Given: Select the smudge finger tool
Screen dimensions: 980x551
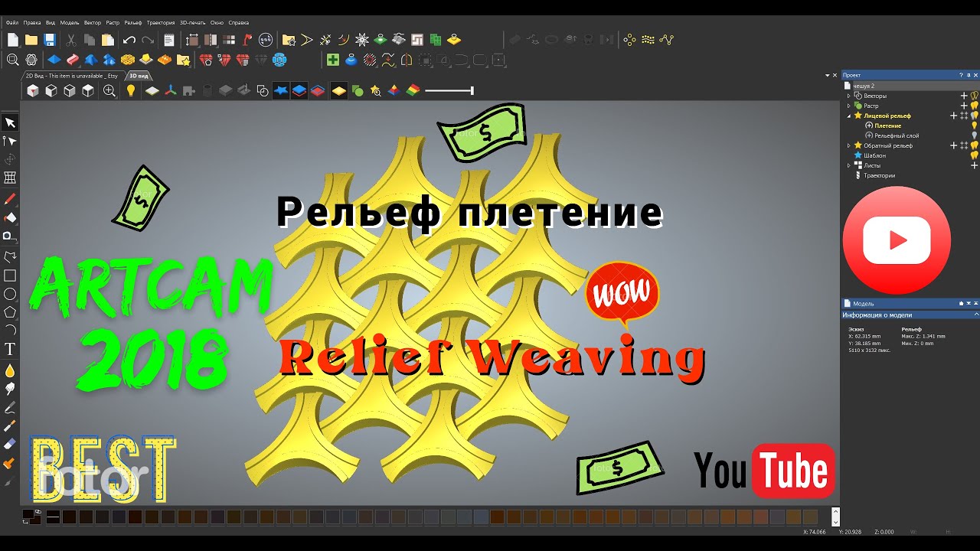Looking at the screenshot, I should (10, 389).
